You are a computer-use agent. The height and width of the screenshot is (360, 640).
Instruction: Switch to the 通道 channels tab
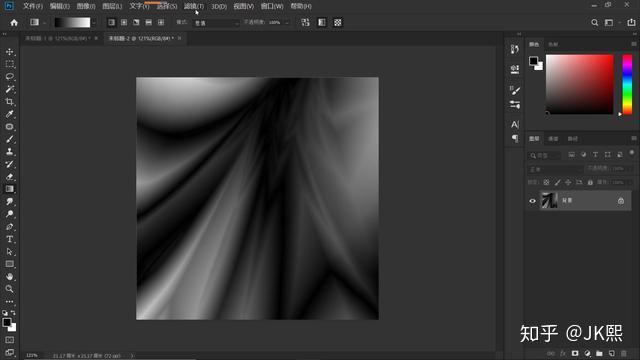553,139
